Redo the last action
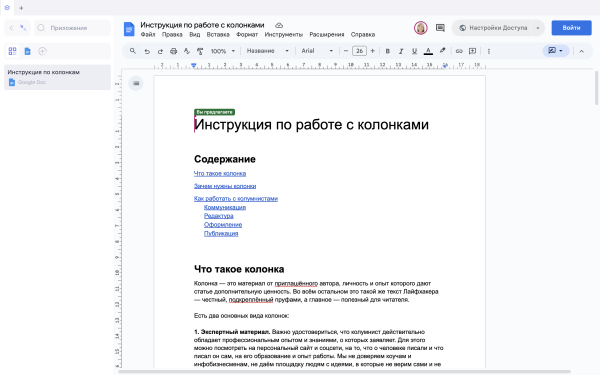 160,51
